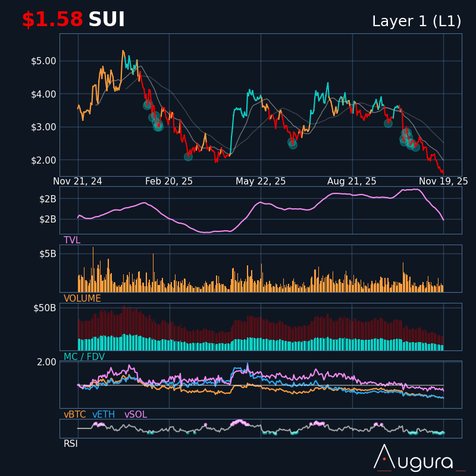Viewport: 476px width, 476px height.
Task: Click the Augura brand name text
Action: tap(424, 462)
